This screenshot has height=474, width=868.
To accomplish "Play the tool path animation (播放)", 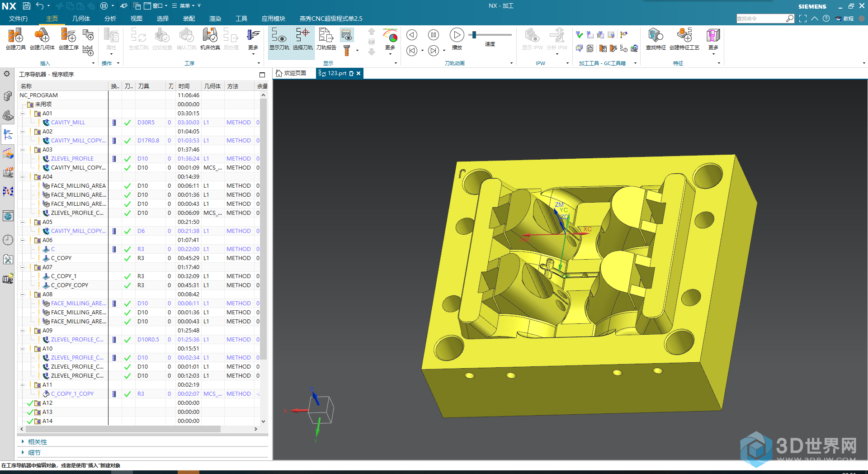I will coord(457,35).
